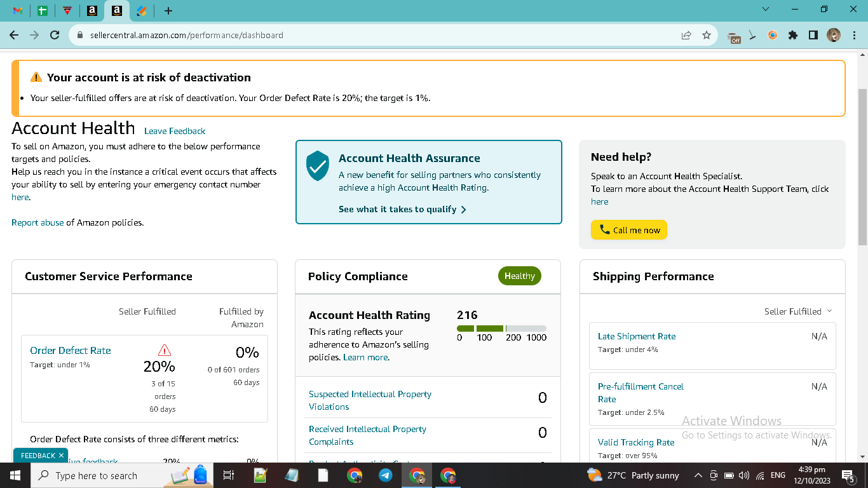Open the Pre-fulfillment Cancel Rate link
The image size is (868, 488).
click(x=641, y=393)
